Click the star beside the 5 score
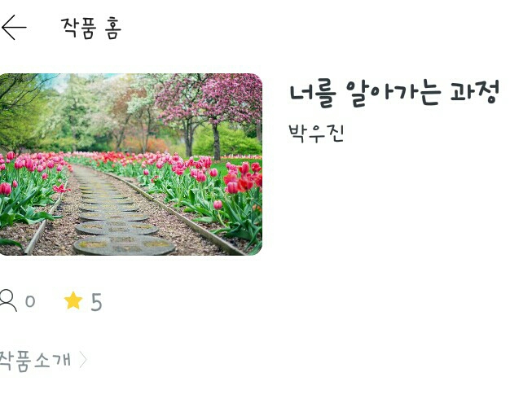Image resolution: width=532 pixels, height=399 pixels. coord(73,300)
